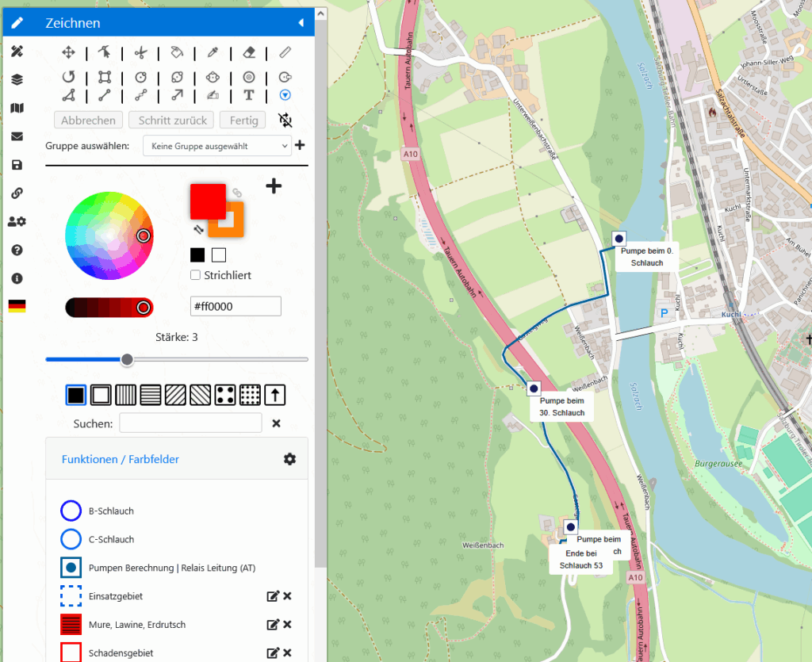Toggle the color link chain icon

click(236, 193)
